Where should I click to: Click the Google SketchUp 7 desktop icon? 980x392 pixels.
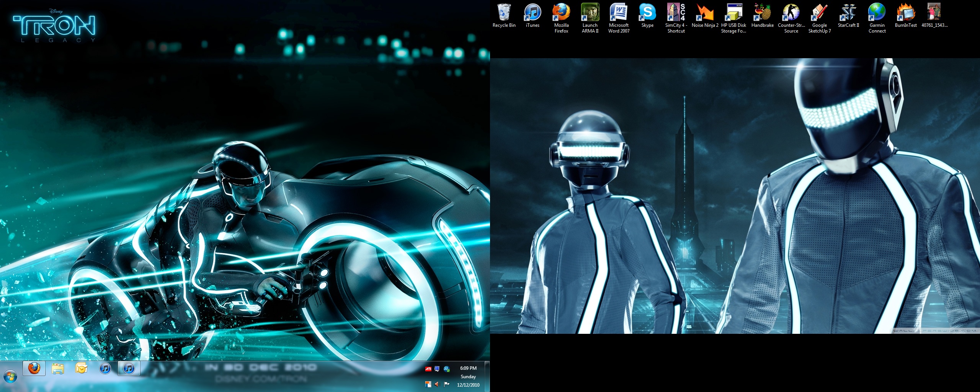820,18
